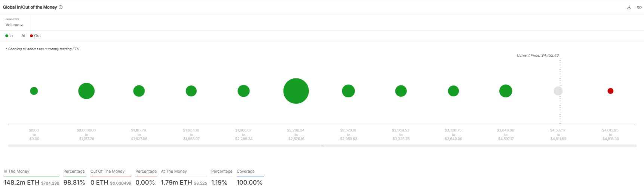Open the help icon beside Global In/Out of the Money

click(61, 7)
